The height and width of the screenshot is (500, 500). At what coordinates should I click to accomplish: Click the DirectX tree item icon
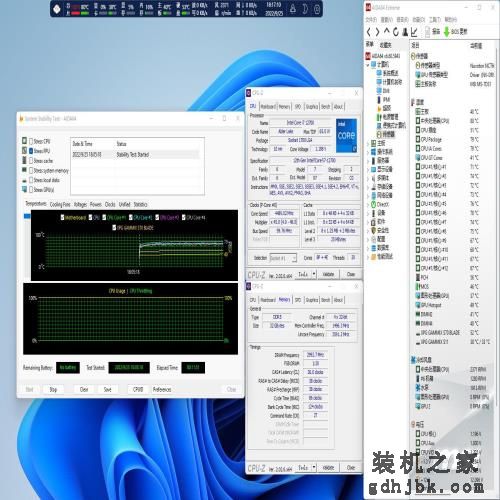tap(373, 204)
